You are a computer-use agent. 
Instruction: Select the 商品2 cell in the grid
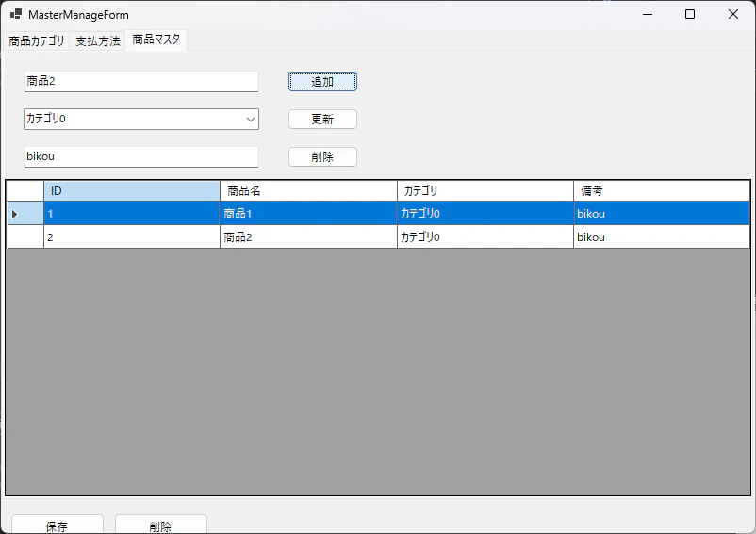pos(308,236)
